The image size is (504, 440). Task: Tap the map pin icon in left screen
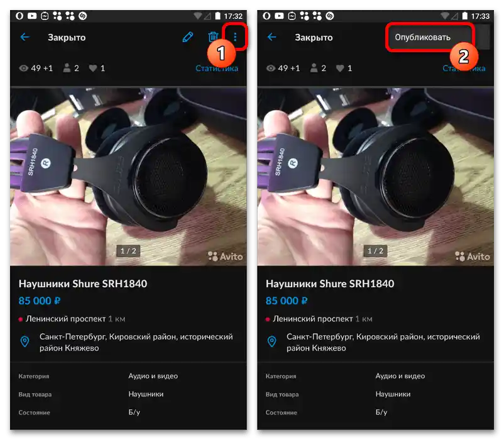tap(25, 341)
